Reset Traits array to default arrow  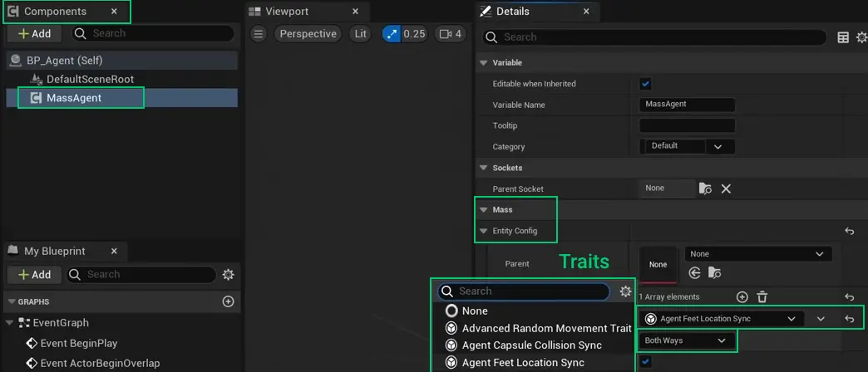(x=850, y=296)
